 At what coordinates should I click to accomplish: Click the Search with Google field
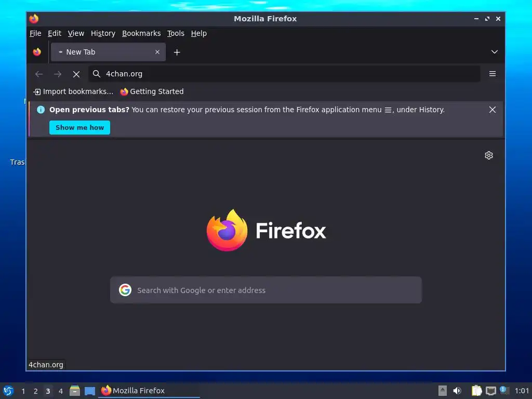click(266, 290)
